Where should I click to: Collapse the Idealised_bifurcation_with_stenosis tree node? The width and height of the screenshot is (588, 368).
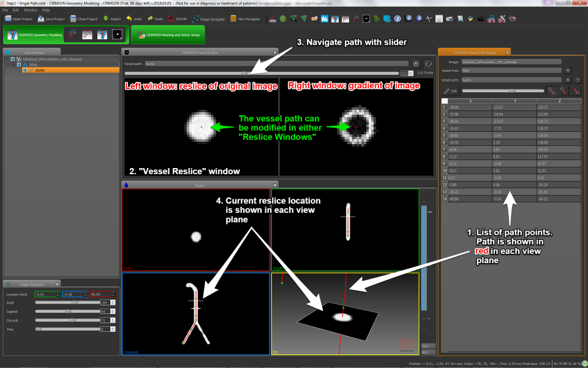[7, 59]
